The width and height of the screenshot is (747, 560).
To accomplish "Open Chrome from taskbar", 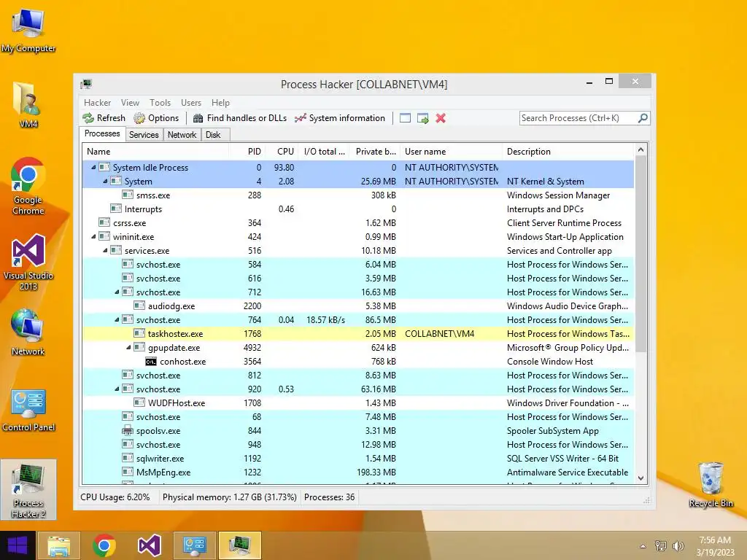I will (104, 545).
